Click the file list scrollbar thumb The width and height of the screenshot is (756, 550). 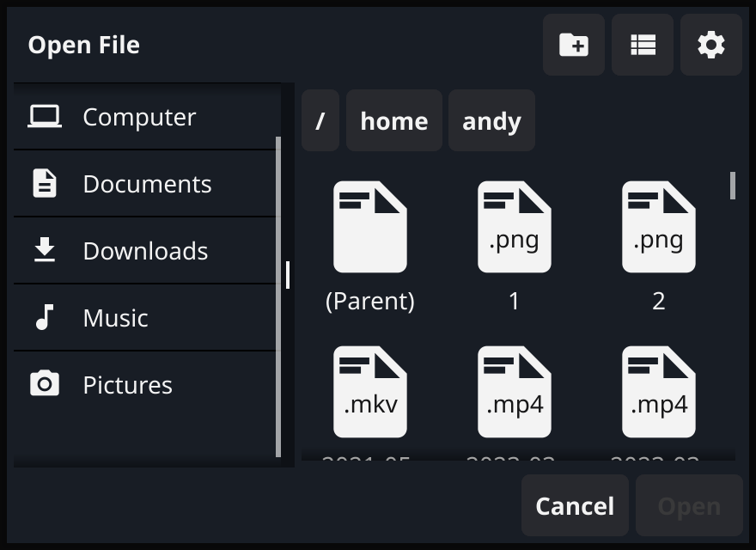pos(733,186)
